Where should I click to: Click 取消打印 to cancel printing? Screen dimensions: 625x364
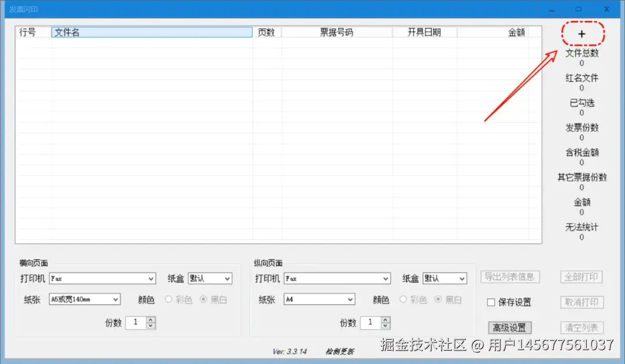tap(581, 302)
